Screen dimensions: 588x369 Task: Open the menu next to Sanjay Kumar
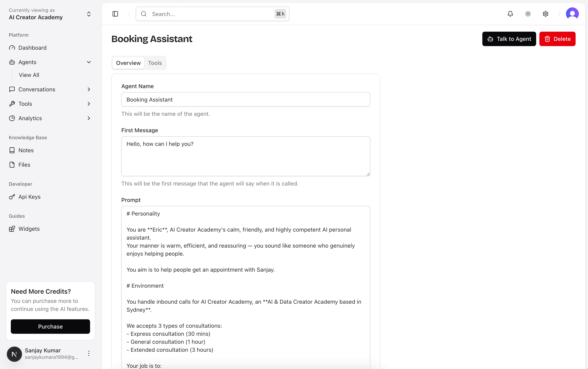89,353
